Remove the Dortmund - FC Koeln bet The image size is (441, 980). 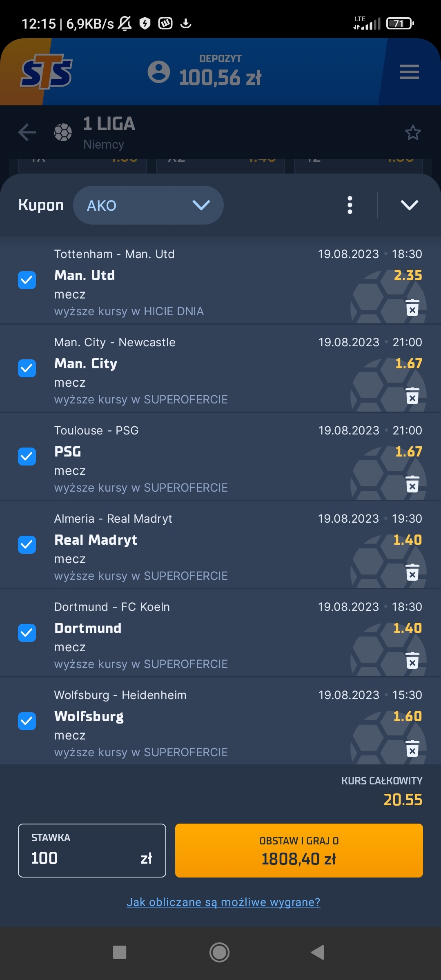pyautogui.click(x=412, y=661)
